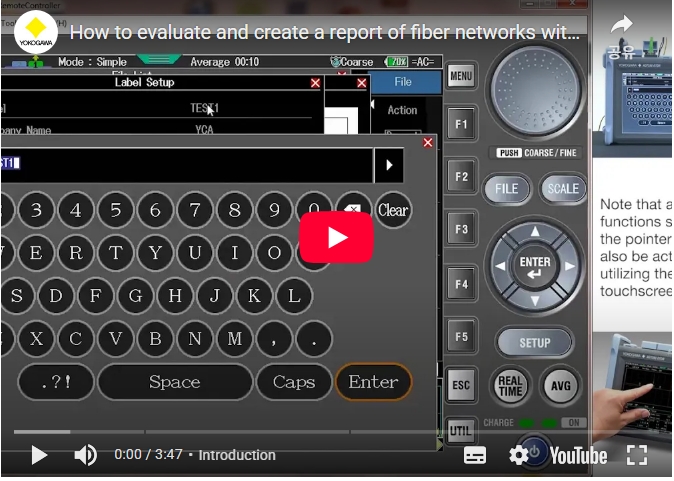Click the F4 soft key
The image size is (674, 481).
point(461,284)
